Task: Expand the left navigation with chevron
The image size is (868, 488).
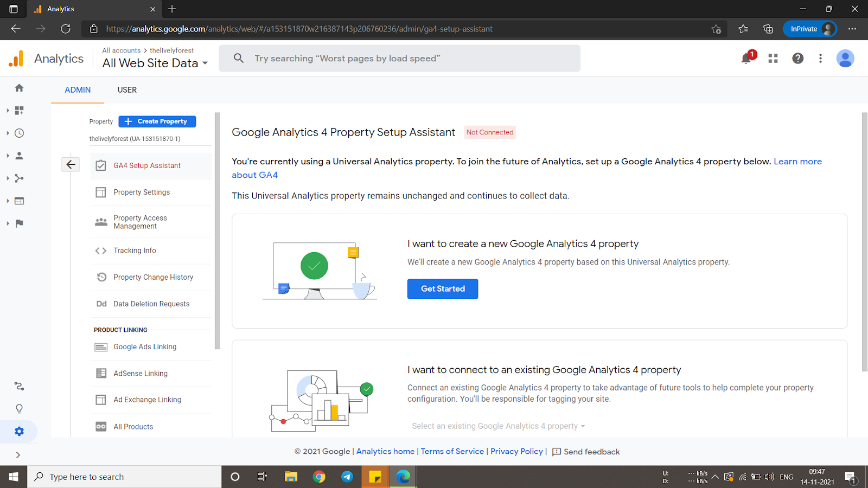Action: (x=18, y=455)
